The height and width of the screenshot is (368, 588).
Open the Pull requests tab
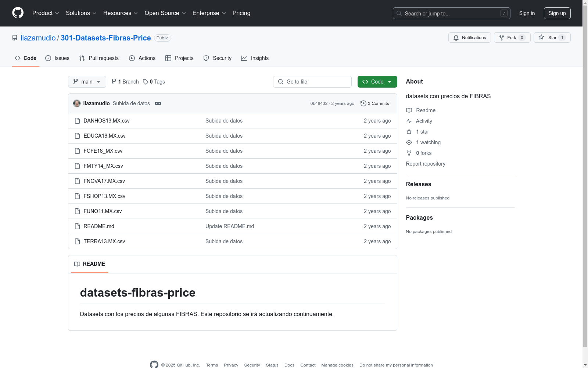(99, 58)
